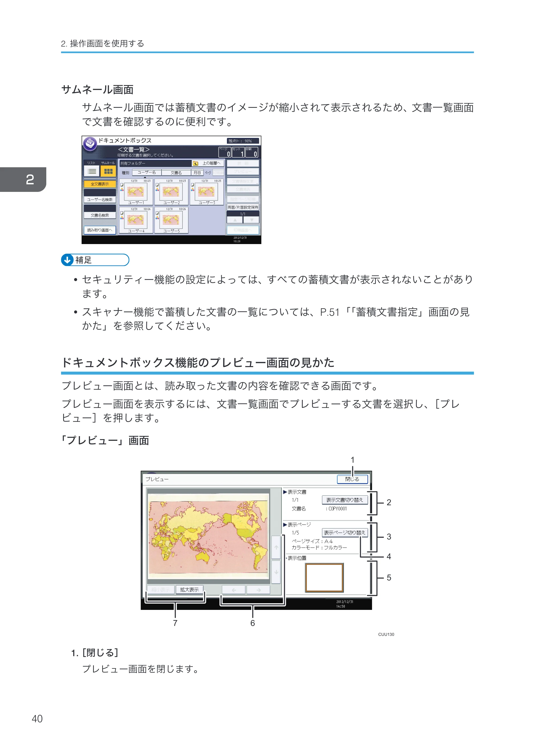This screenshot has width=535, height=756.
Task: Sort documents by ユーザー名 column
Action: [x=147, y=172]
